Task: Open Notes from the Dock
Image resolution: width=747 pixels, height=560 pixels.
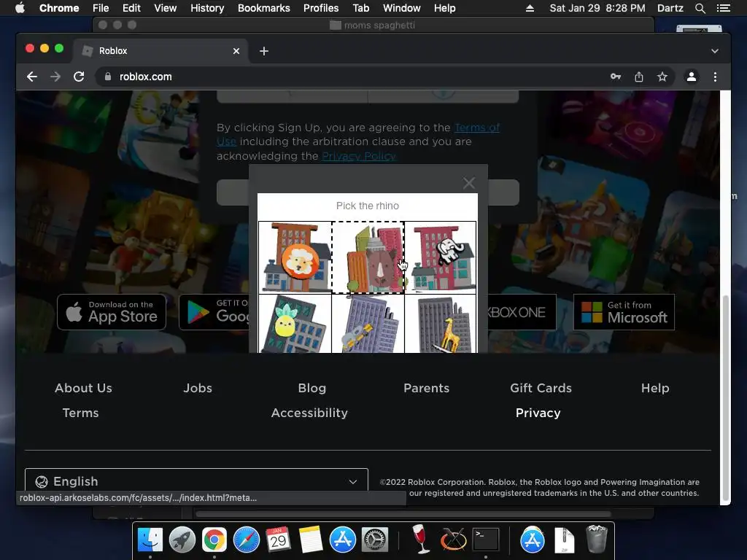Action: [311, 540]
